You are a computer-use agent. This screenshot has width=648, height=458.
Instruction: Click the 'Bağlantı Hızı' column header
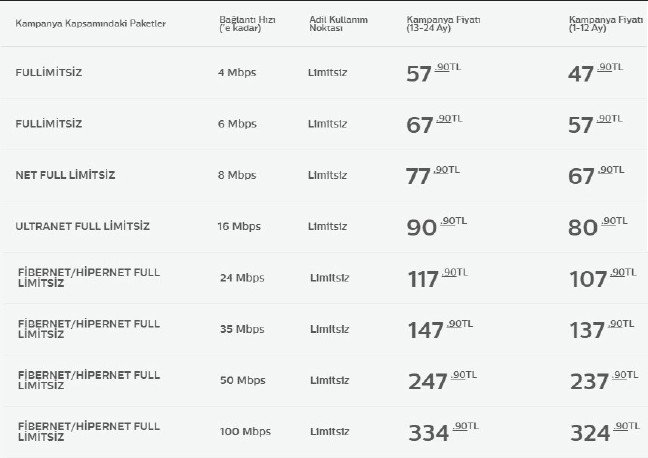tap(246, 24)
